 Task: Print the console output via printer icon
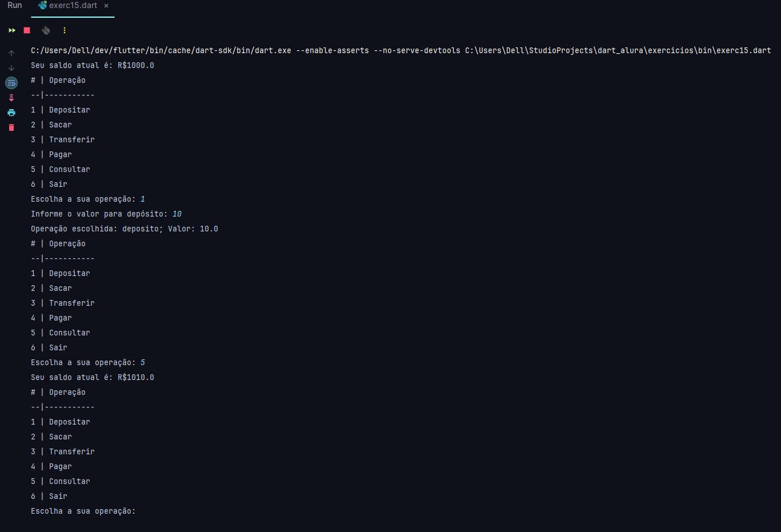[11, 113]
